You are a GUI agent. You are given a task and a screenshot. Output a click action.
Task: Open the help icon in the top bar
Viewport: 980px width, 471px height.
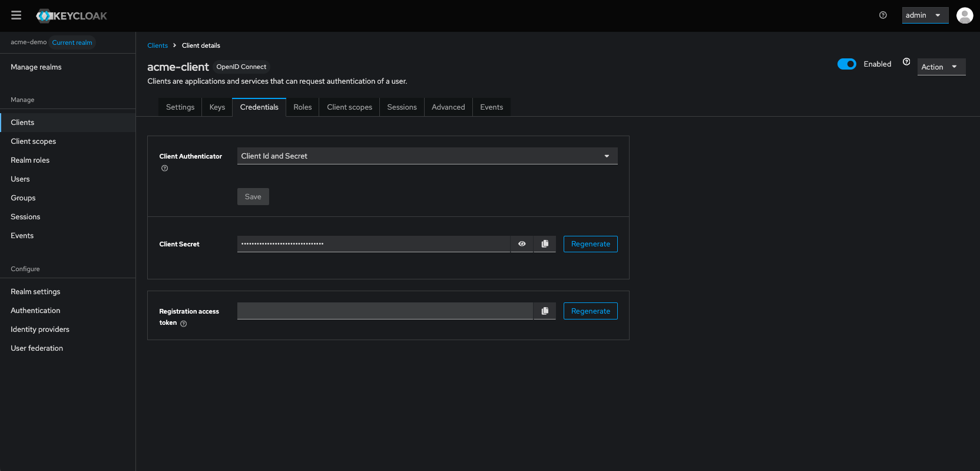coord(883,15)
